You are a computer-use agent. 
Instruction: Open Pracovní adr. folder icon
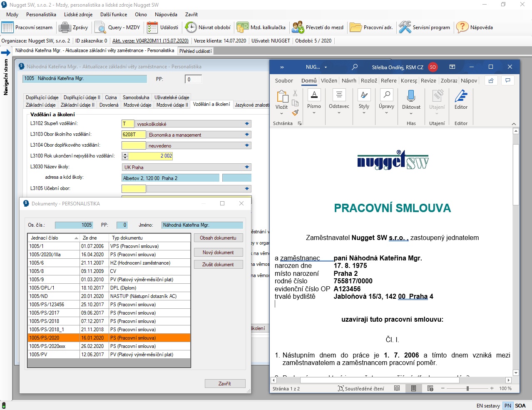click(355, 27)
